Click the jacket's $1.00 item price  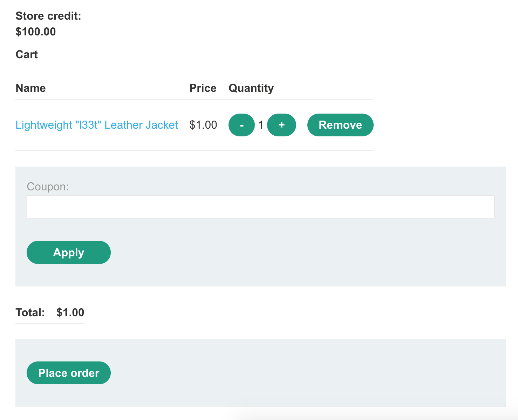pyautogui.click(x=203, y=125)
